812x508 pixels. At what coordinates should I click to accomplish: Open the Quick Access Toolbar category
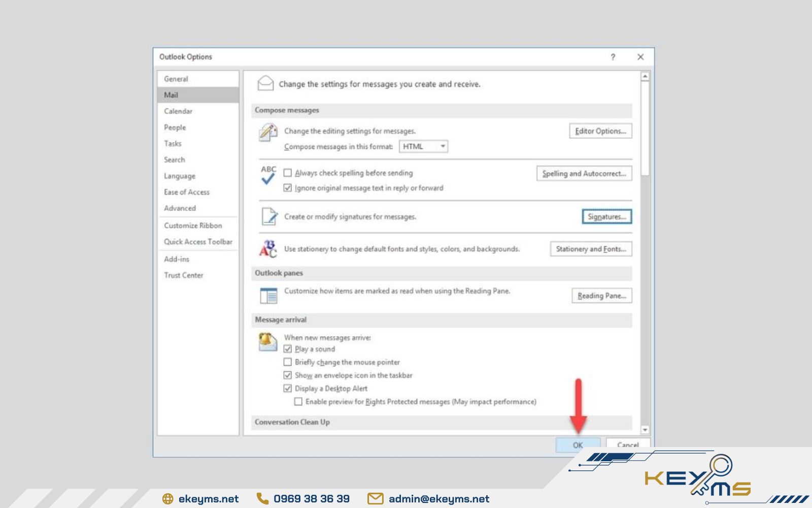[x=198, y=242]
